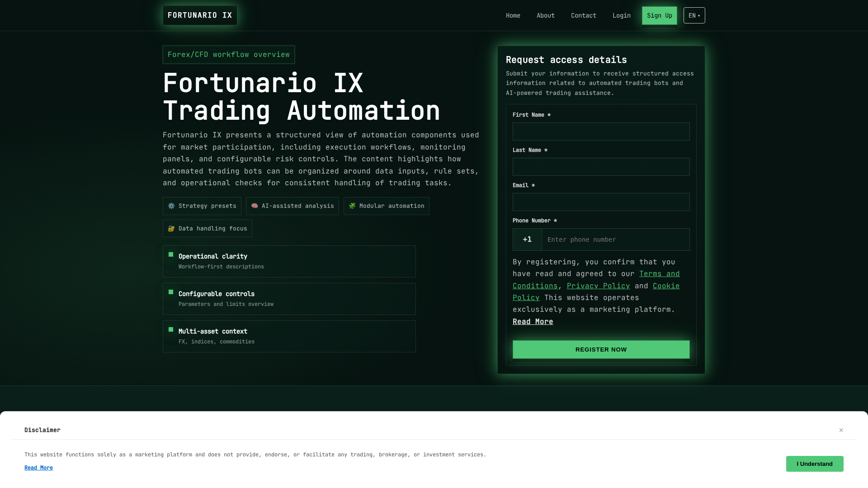Click the REGISTER NOW button

coord(601,350)
